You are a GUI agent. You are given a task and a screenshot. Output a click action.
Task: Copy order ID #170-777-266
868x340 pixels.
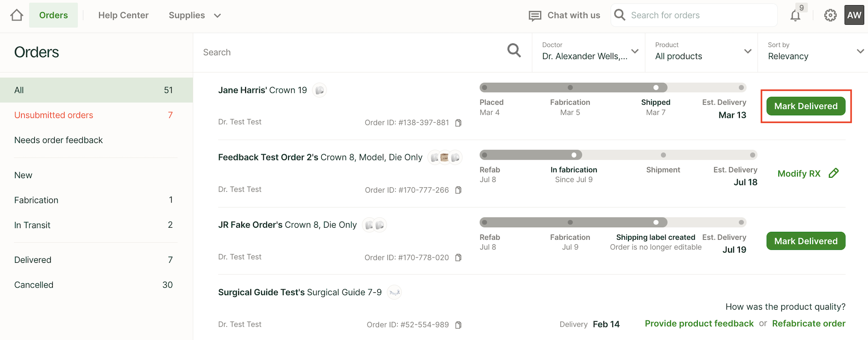(458, 190)
